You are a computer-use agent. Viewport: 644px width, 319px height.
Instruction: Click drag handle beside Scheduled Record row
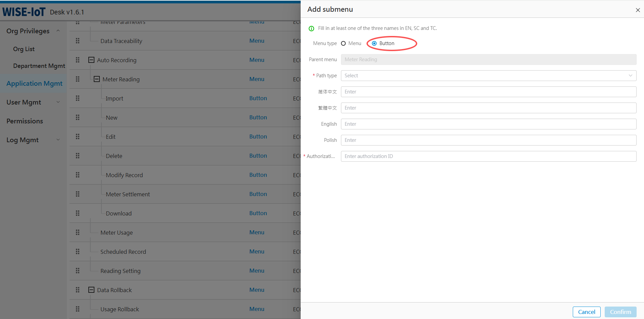pos(78,251)
